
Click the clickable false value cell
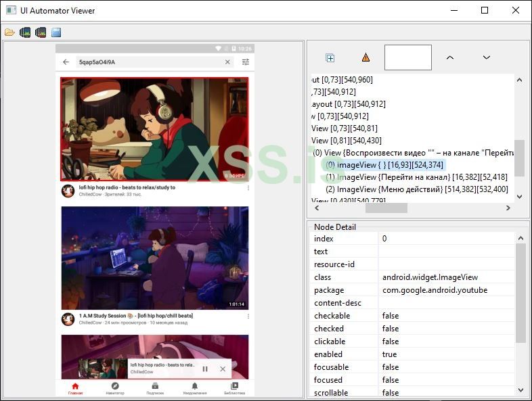point(447,341)
